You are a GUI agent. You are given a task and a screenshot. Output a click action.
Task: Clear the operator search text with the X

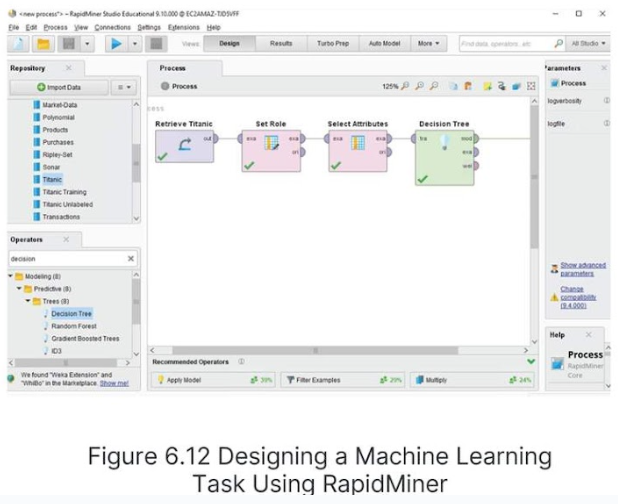coord(131,259)
